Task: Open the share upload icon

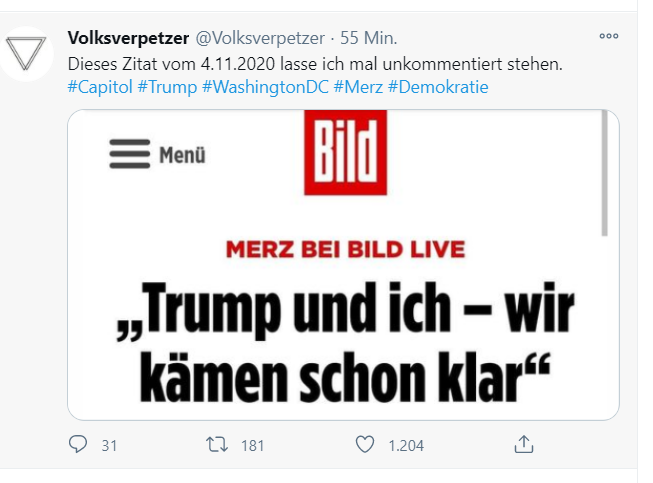Action: [x=524, y=444]
